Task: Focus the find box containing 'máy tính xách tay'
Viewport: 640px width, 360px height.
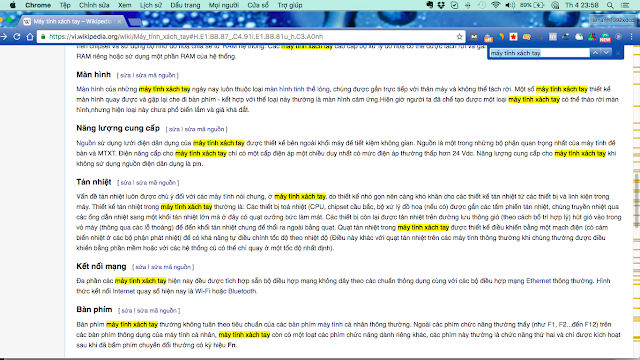Action: [539, 53]
